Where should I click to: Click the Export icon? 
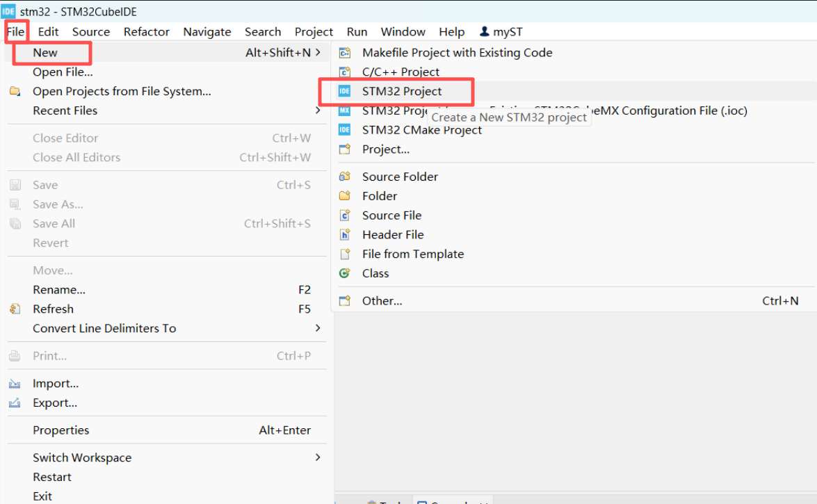(x=15, y=403)
